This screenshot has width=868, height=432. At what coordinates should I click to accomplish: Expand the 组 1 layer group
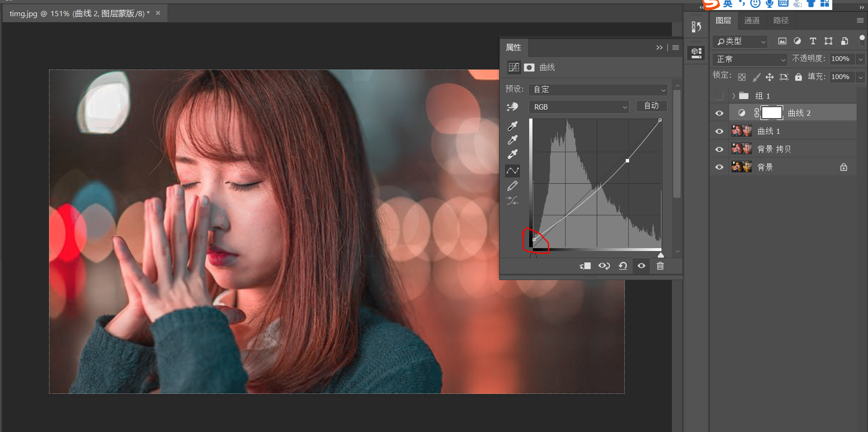click(734, 96)
